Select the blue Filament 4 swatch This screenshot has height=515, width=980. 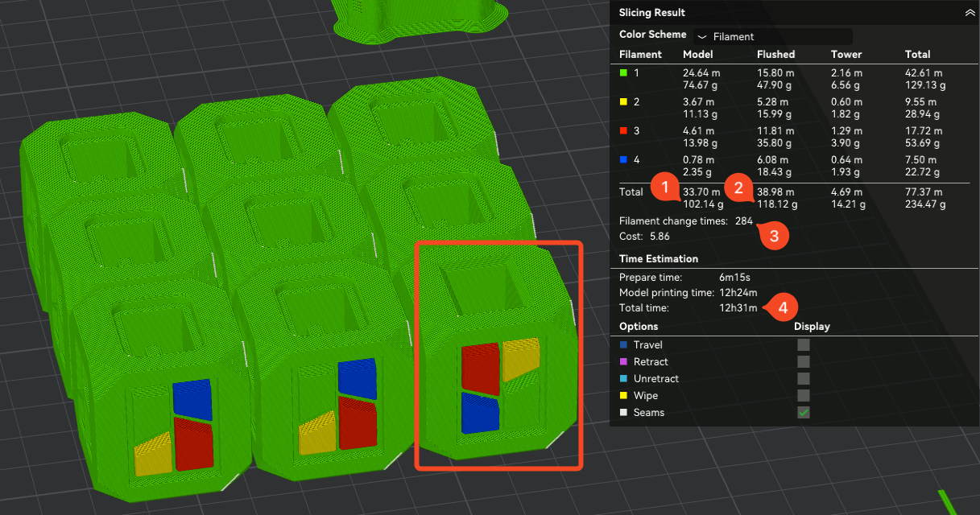623,159
